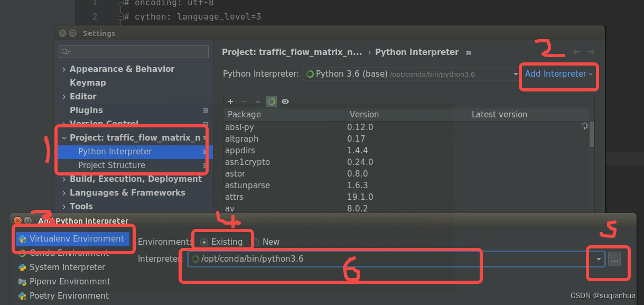
Task: Open the Python Interpreter selection dropdown
Action: click(516, 74)
